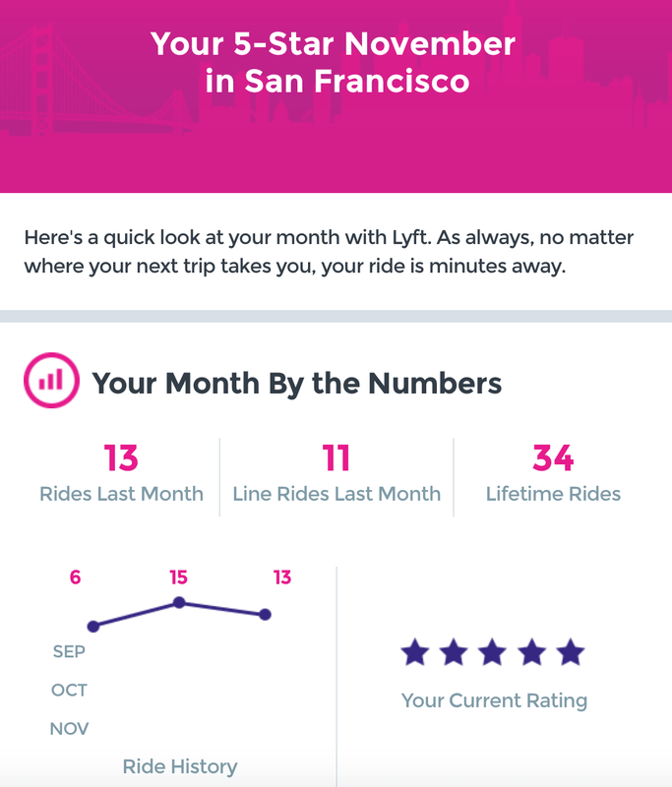Click the Ride History label
Viewport: 672px width, 787px height.
click(x=180, y=766)
